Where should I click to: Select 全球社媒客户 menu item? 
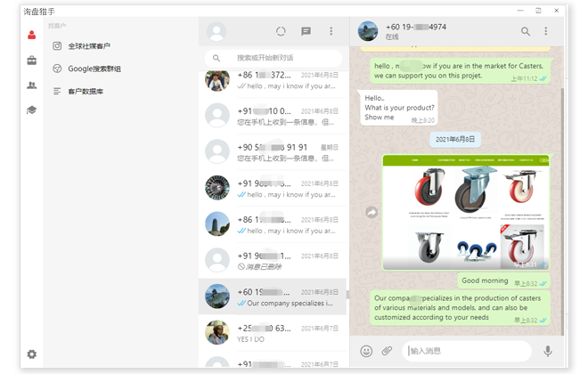point(89,45)
